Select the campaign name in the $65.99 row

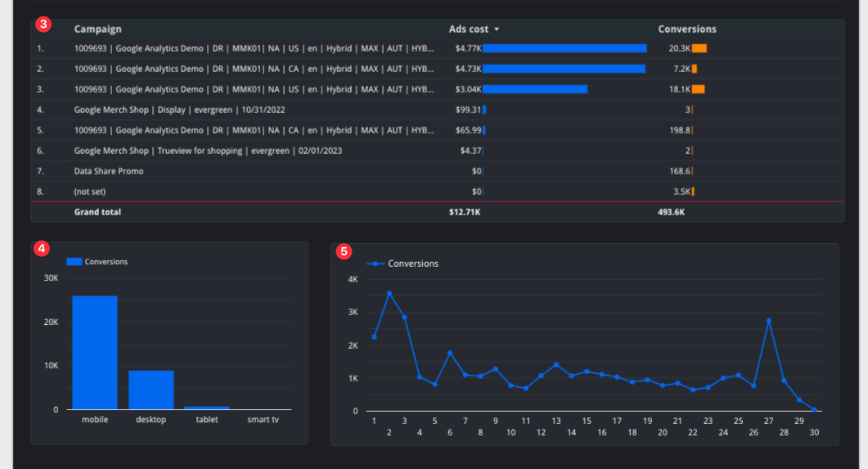click(x=254, y=130)
